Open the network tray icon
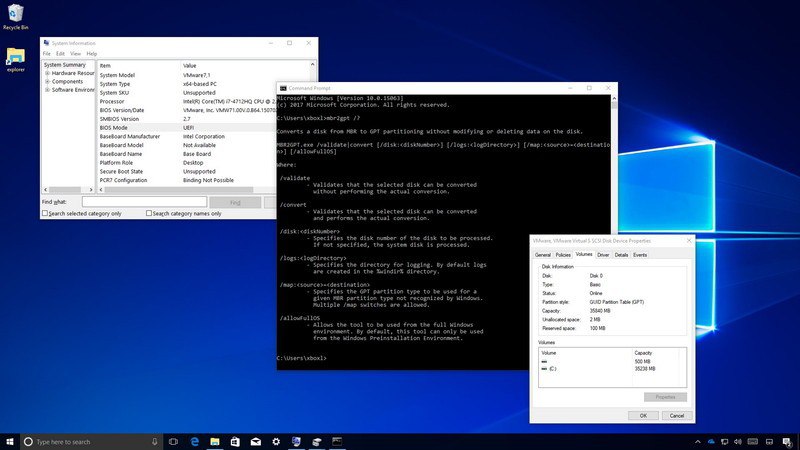Screen dimensions: 800x450 (724, 442)
